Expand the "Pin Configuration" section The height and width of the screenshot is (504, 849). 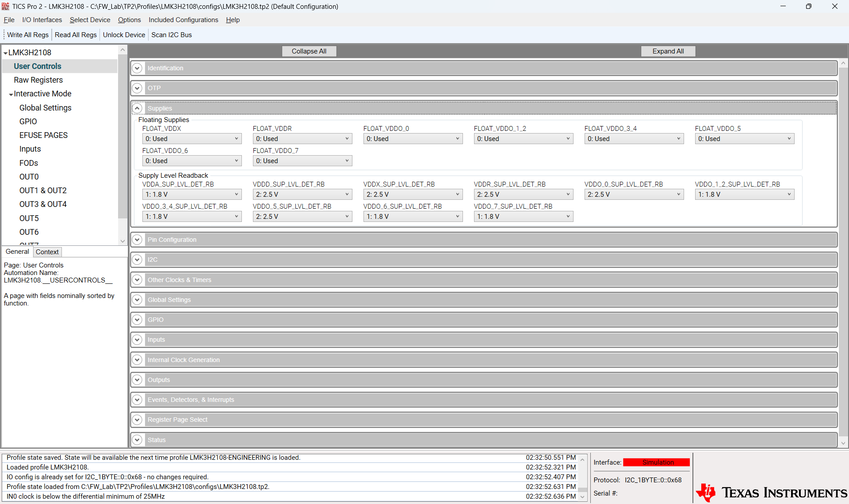[137, 239]
